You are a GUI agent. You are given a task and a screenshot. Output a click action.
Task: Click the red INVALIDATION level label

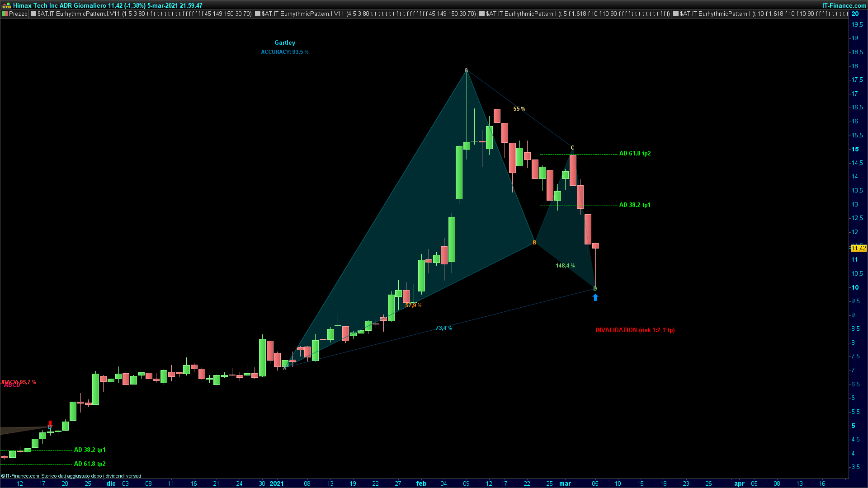[x=635, y=330]
